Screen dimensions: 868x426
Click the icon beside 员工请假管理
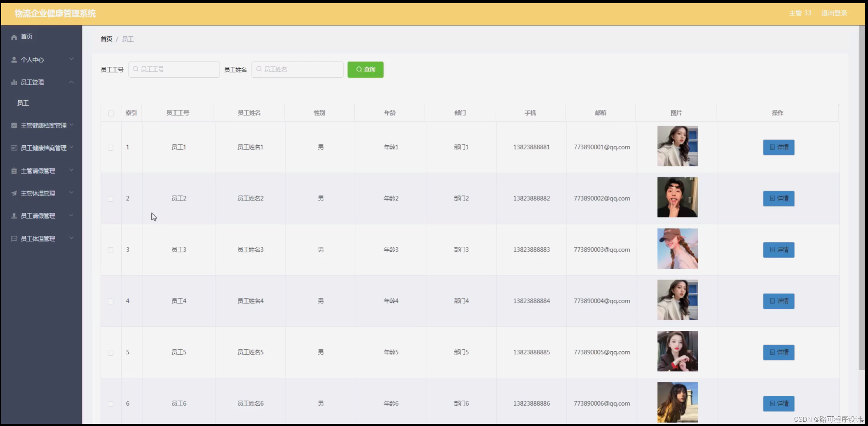14,216
